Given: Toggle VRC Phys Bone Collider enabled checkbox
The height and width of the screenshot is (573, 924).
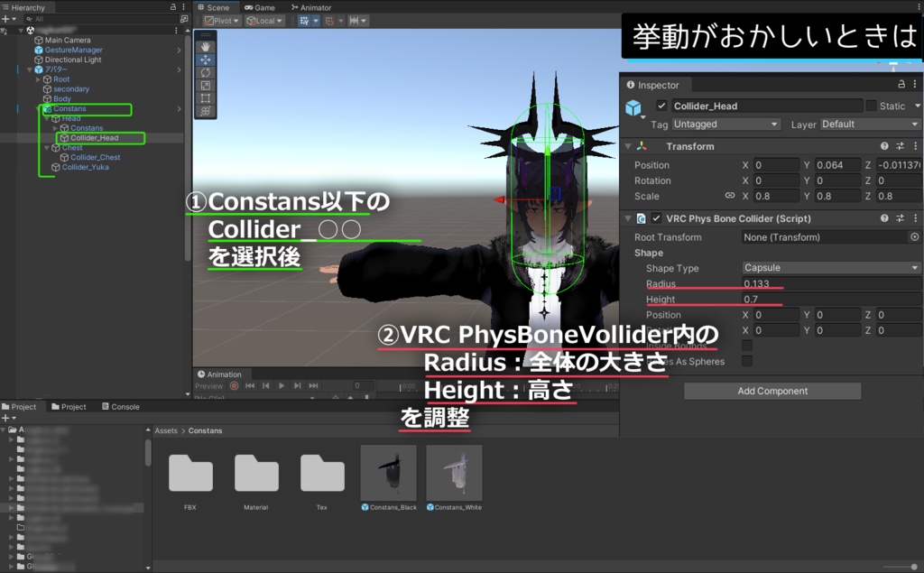Looking at the screenshot, I should (x=656, y=218).
